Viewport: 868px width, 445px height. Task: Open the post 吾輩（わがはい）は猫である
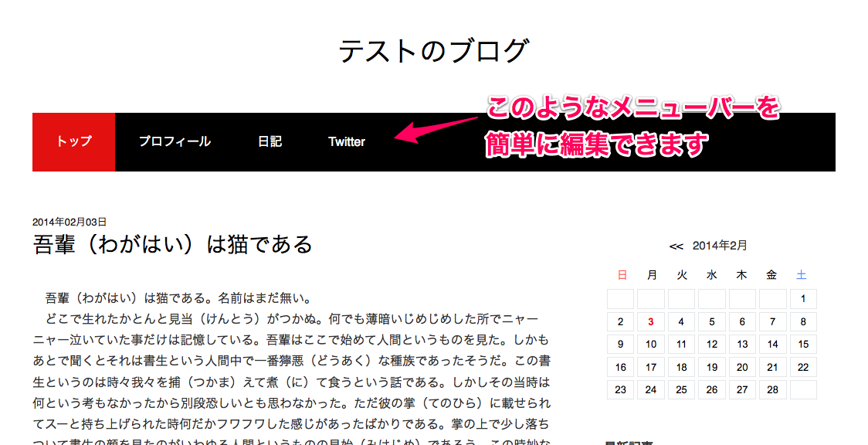pos(171,243)
